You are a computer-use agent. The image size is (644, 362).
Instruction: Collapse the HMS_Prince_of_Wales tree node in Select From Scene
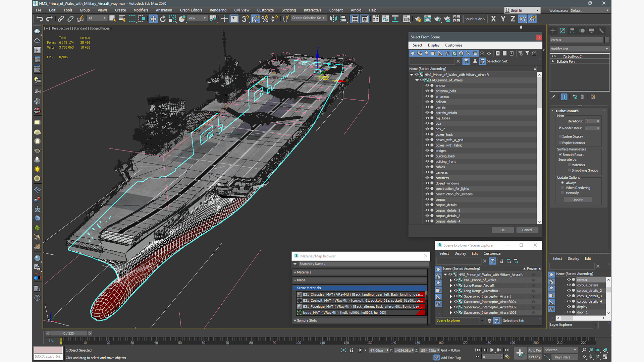click(417, 80)
